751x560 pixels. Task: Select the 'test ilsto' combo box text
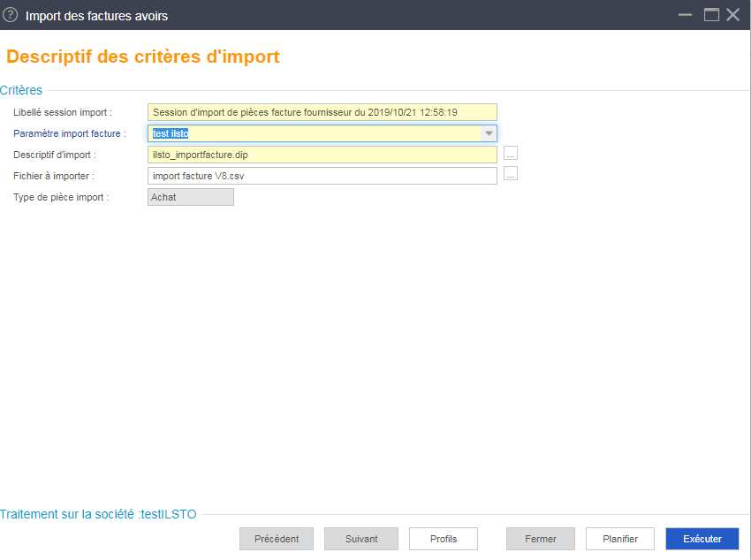click(171, 133)
